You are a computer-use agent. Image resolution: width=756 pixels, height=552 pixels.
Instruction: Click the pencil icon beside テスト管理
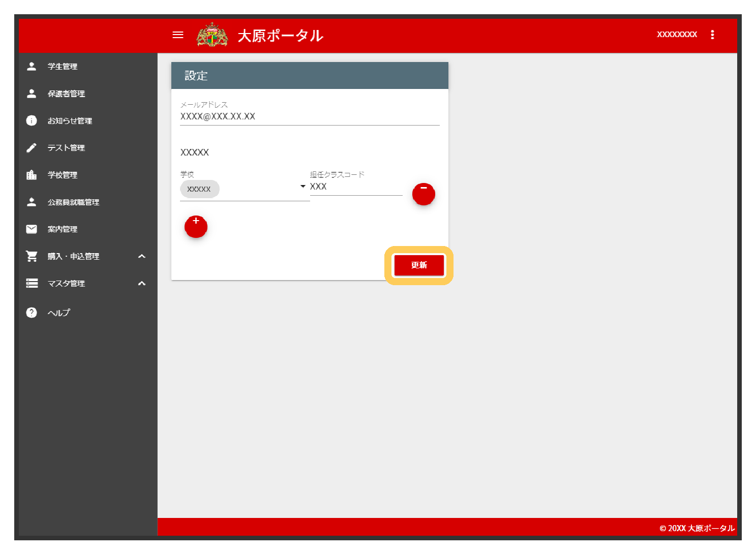tap(32, 148)
